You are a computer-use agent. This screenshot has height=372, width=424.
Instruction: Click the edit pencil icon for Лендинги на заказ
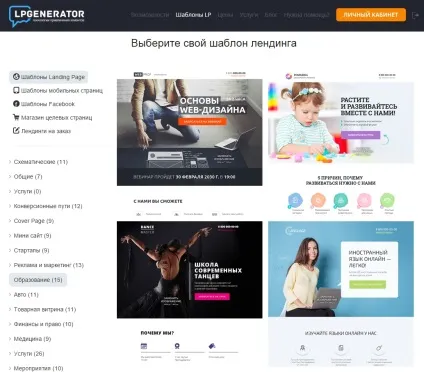(16, 131)
